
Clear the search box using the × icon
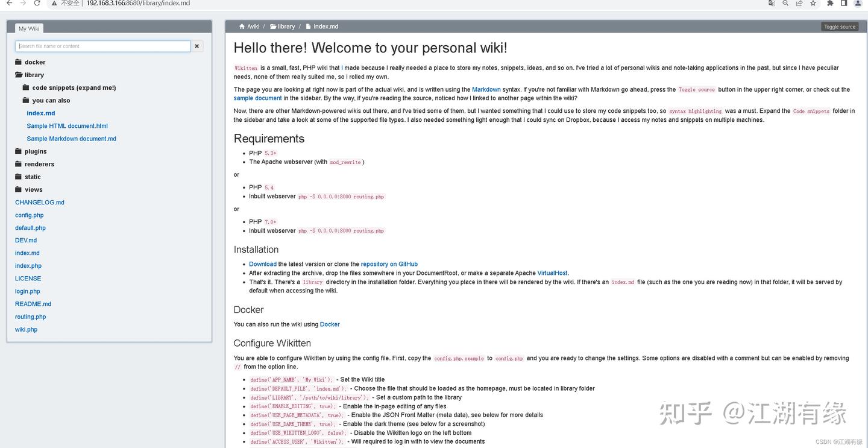[x=197, y=46]
